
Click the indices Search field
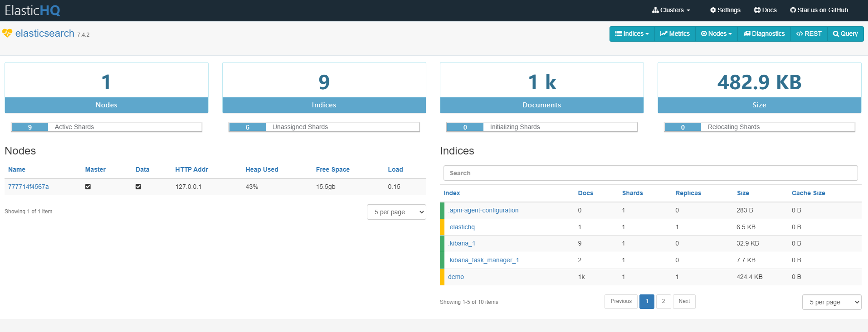click(x=650, y=173)
